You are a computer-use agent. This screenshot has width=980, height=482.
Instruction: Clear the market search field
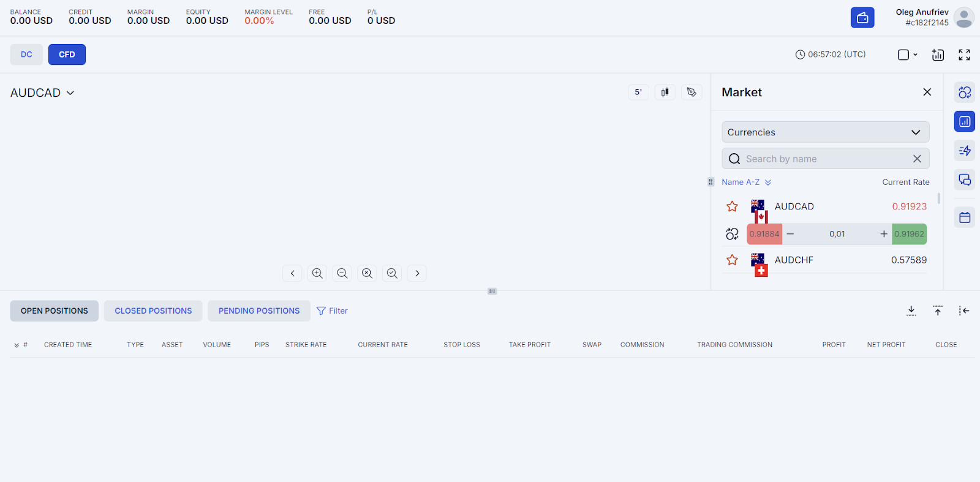pos(917,159)
